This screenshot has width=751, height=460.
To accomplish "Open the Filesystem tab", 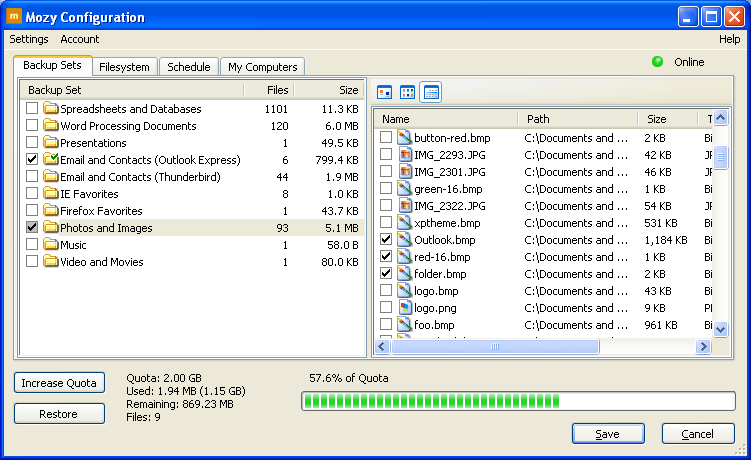I will [124, 67].
